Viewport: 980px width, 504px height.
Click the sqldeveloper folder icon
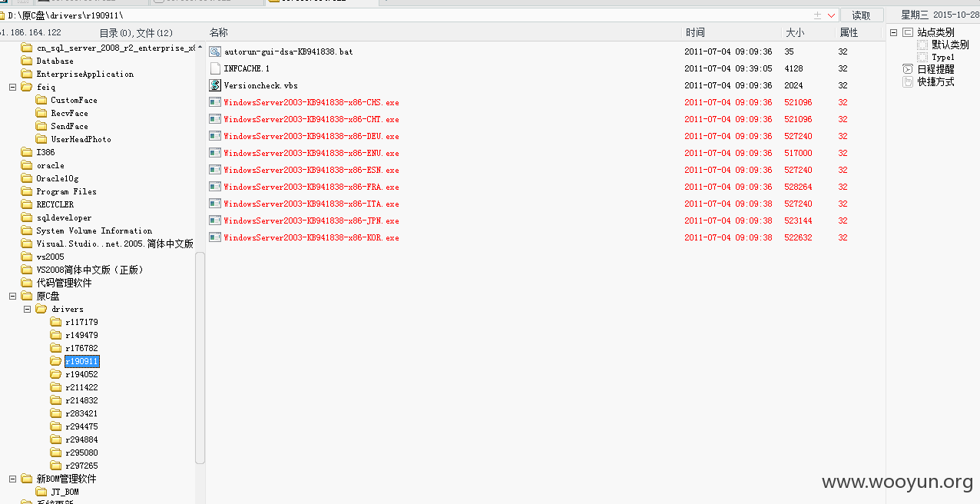(x=27, y=217)
